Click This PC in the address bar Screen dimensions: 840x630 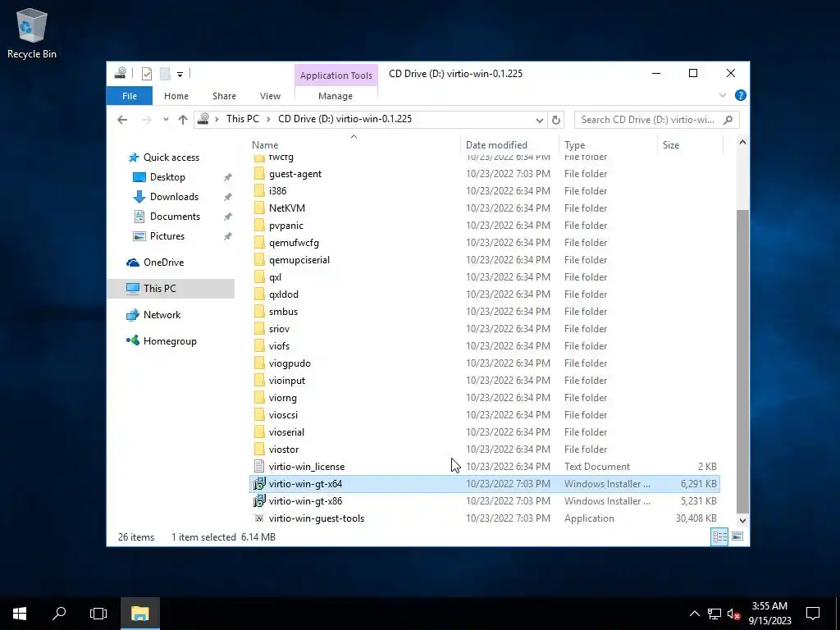tap(242, 119)
